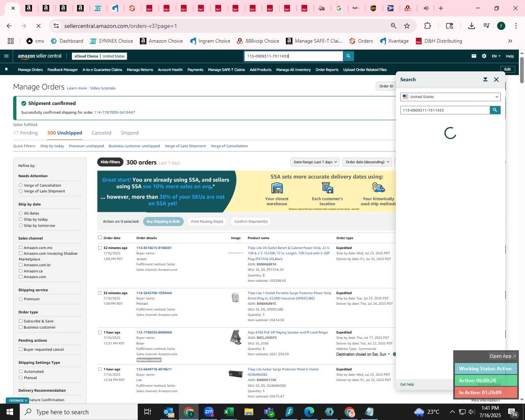This screenshot has width=525, height=420.
Task: Open the mail envelope icon in header
Action: click(x=474, y=56)
